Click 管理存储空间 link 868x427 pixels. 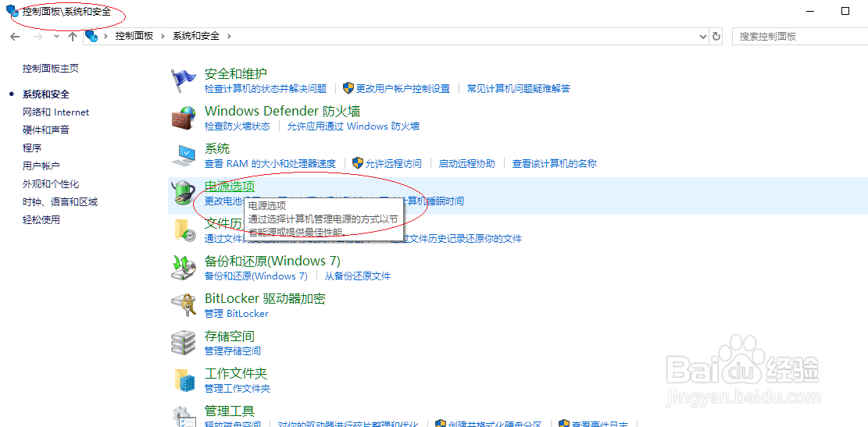pos(233,351)
